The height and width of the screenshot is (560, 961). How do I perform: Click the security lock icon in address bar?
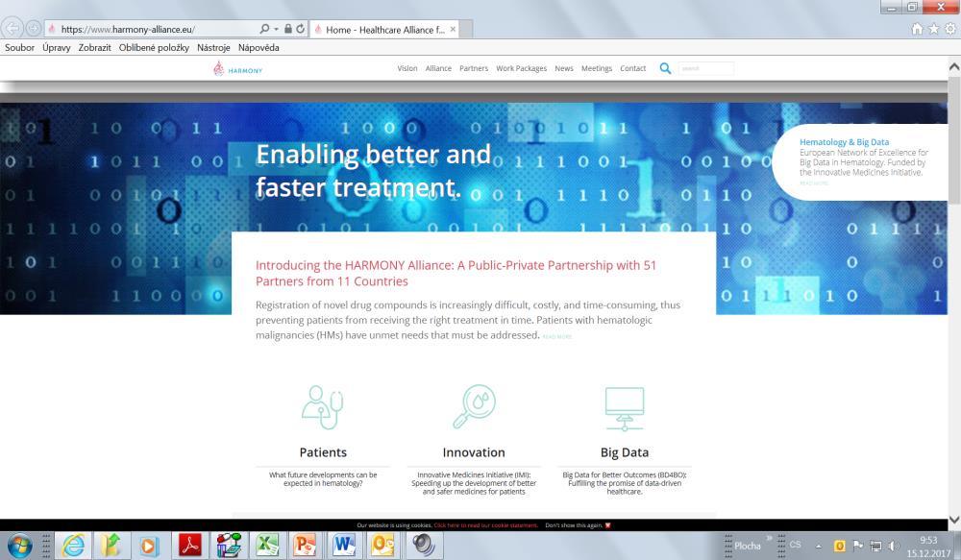[x=288, y=29]
